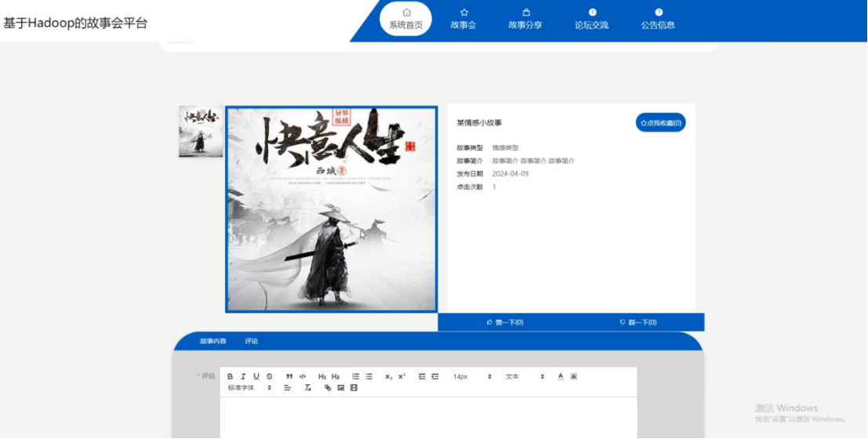Click into the comment text area
The width and height of the screenshot is (868, 439).
[x=428, y=418]
